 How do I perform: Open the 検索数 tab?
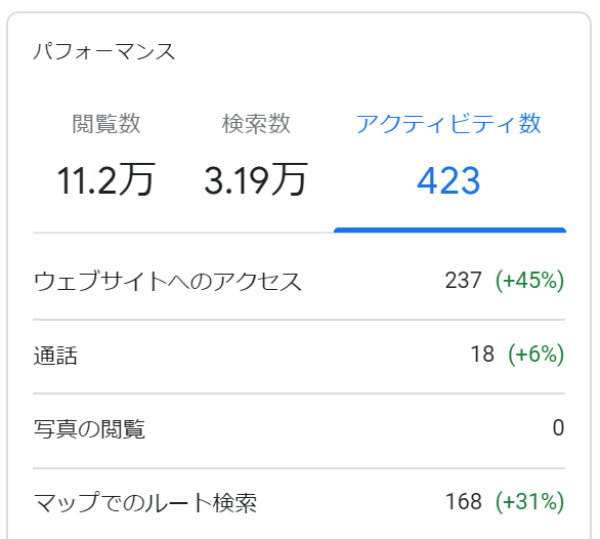tap(256, 124)
